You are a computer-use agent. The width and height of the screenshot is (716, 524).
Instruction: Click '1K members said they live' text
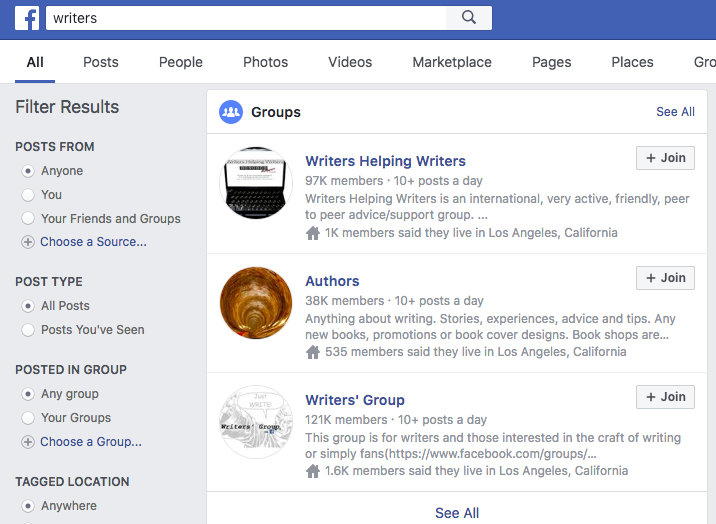pos(471,233)
